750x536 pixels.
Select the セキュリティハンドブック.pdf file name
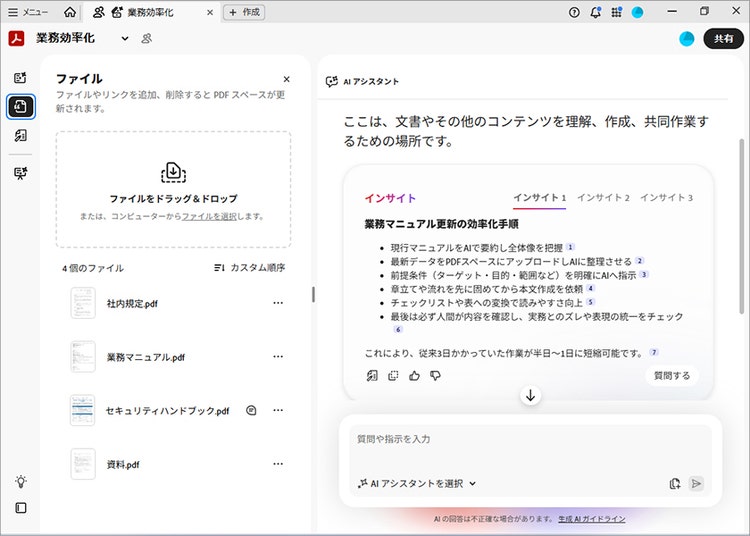[167, 411]
